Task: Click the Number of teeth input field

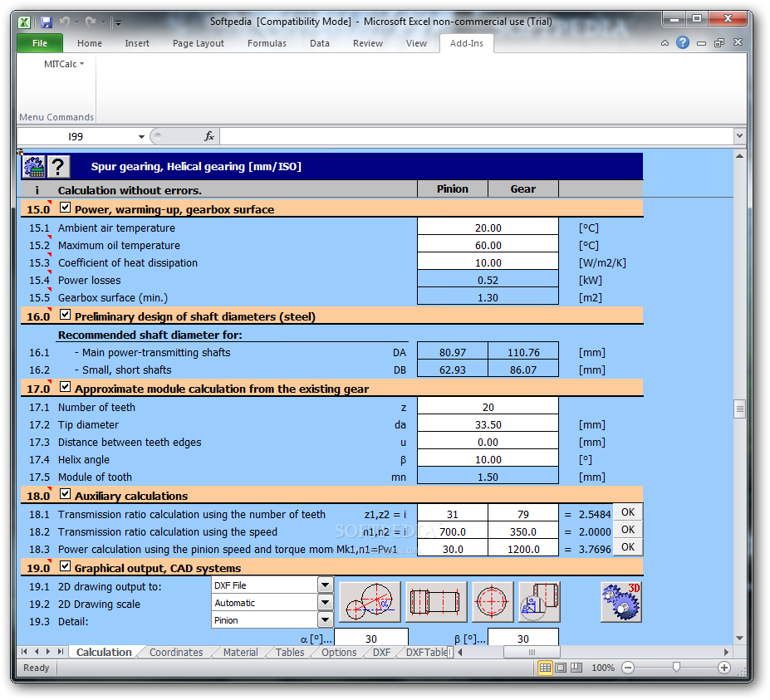Action: point(488,407)
